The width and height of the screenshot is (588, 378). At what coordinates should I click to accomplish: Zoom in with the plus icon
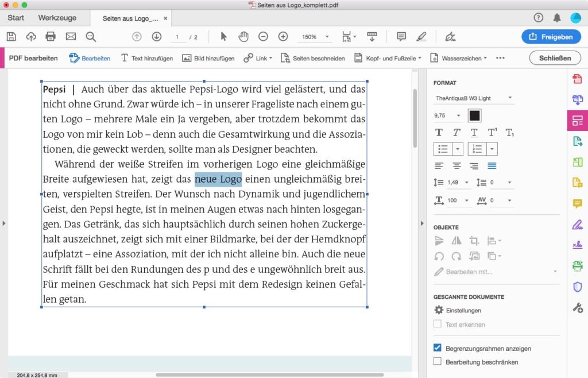pyautogui.click(x=283, y=37)
